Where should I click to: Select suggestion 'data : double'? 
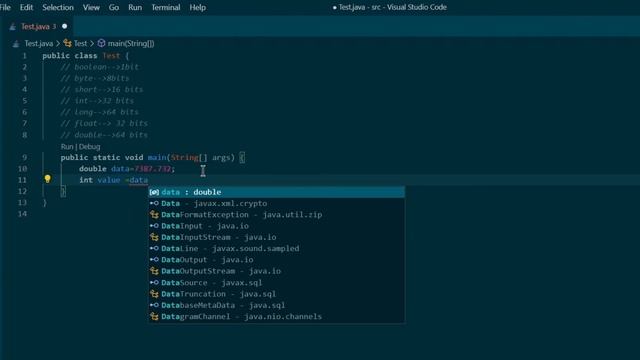pyautogui.click(x=276, y=192)
